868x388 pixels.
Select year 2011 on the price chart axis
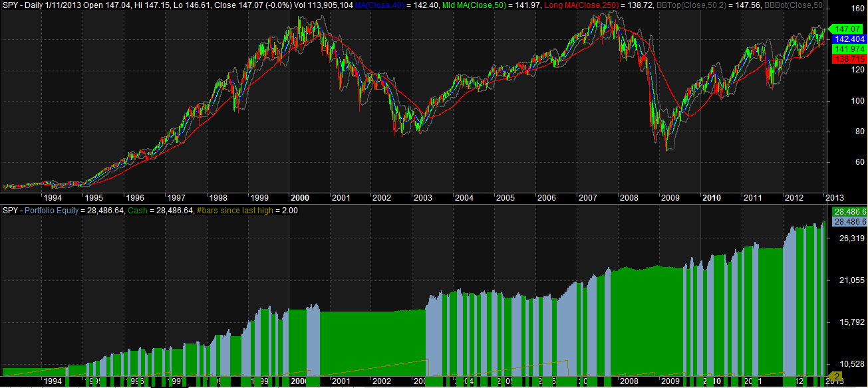[x=753, y=198]
